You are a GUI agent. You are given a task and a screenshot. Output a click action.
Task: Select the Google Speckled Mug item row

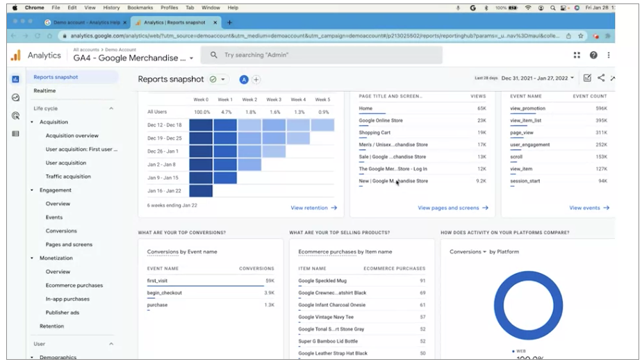tap(362, 281)
